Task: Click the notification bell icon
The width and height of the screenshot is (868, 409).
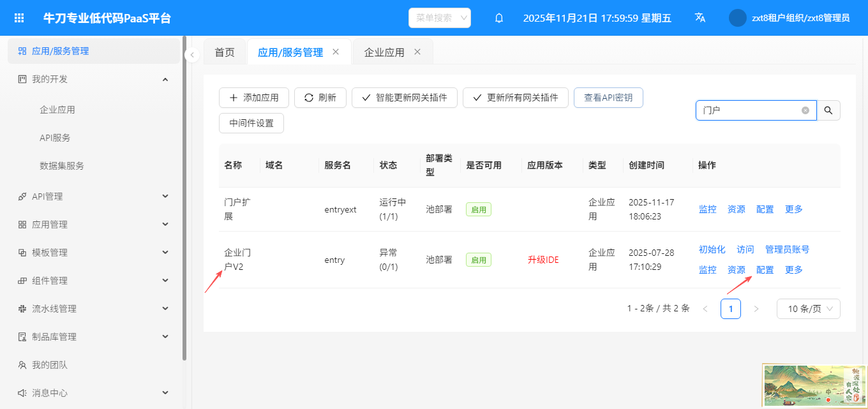Action: 499,18
